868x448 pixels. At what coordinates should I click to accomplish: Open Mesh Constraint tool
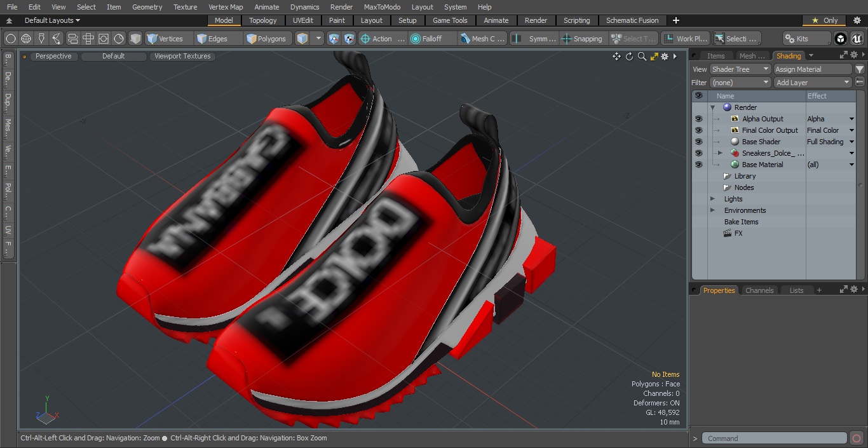pos(483,39)
